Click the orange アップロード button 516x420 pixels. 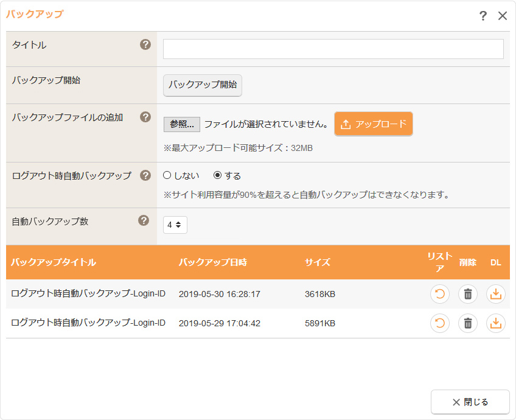[374, 124]
